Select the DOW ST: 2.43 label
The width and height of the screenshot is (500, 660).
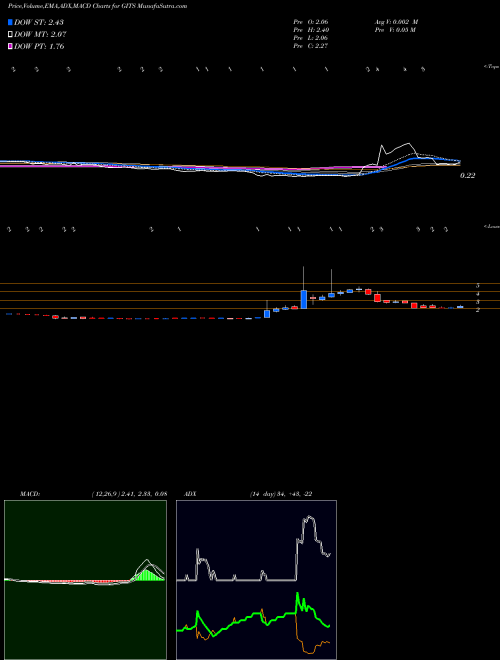pyautogui.click(x=39, y=22)
